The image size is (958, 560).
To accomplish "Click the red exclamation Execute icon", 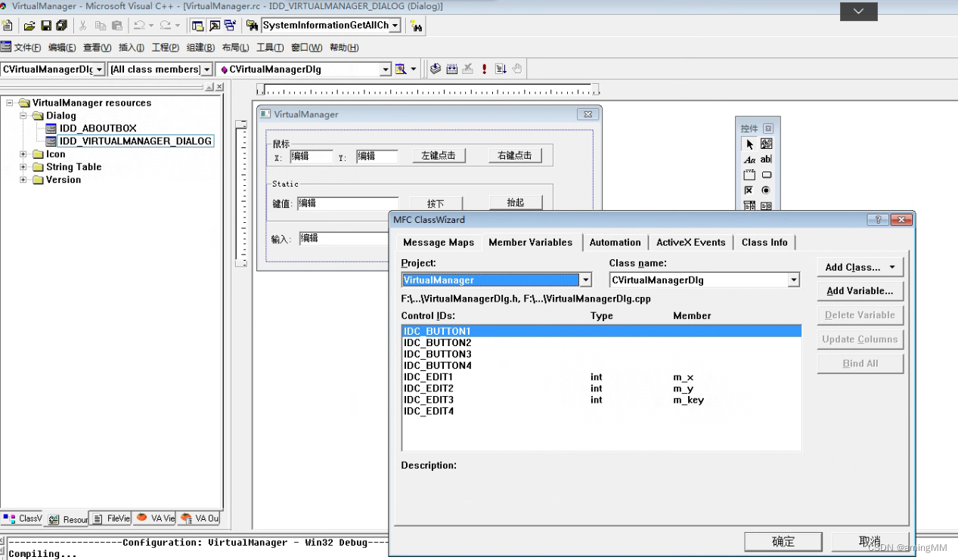I will tap(484, 69).
